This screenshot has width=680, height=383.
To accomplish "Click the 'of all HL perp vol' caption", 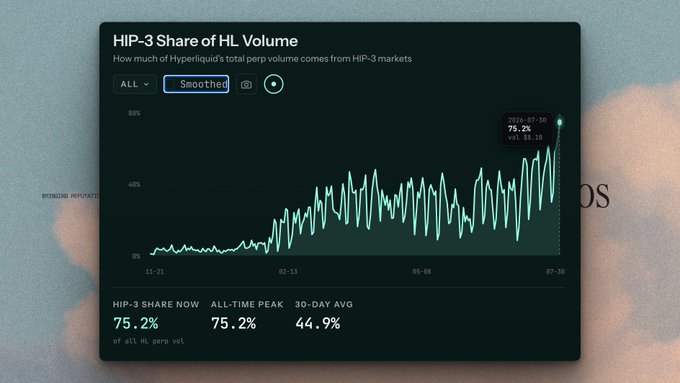I will pyautogui.click(x=148, y=341).
